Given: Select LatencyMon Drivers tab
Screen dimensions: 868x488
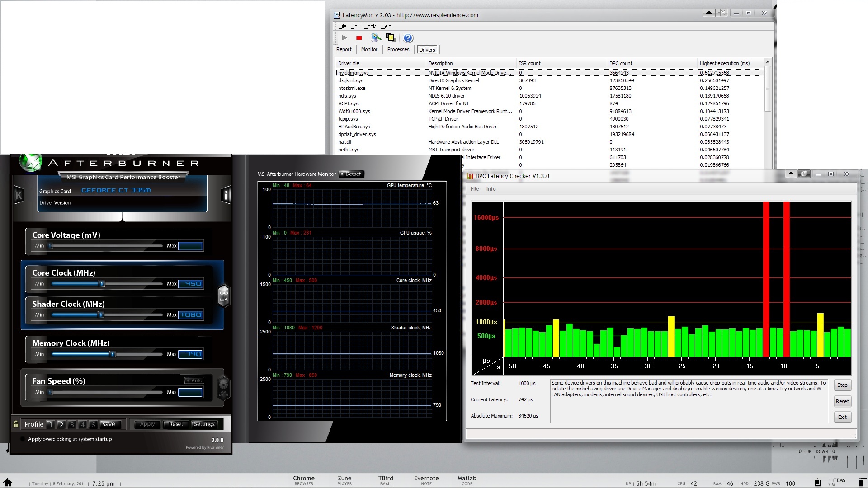Looking at the screenshot, I should pos(427,50).
